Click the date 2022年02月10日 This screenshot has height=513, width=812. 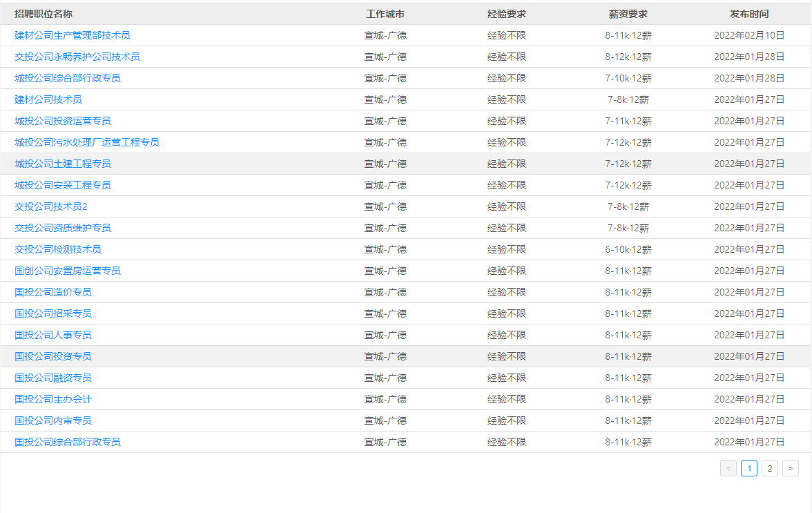[749, 35]
